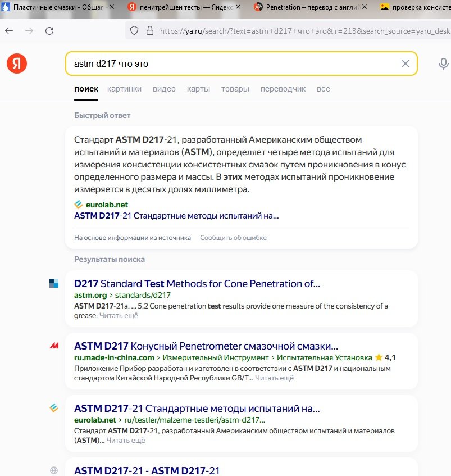Click ru.made-in-china.com domain link

click(x=114, y=357)
